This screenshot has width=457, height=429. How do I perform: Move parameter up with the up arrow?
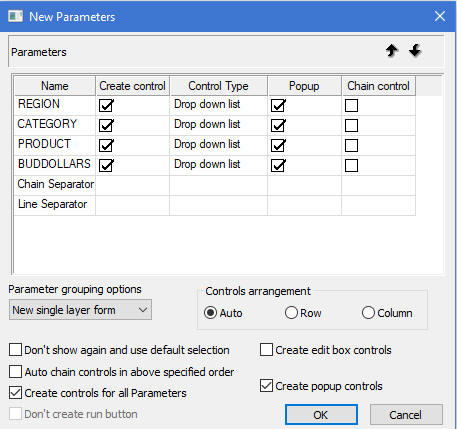tap(392, 51)
